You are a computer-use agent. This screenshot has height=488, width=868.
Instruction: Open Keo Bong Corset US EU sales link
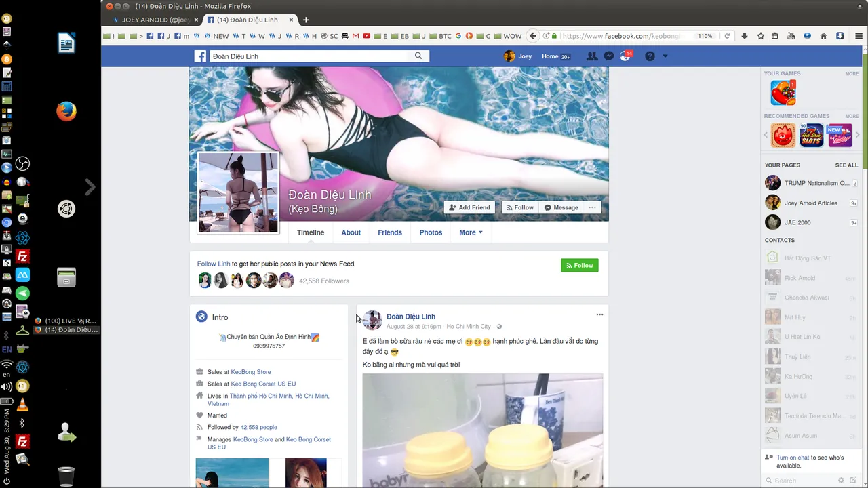263,384
